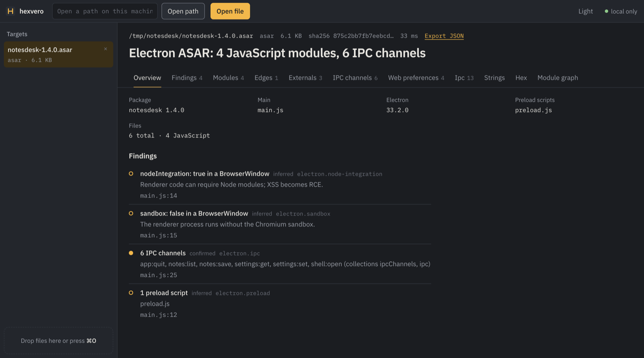This screenshot has width=644, height=358.
Task: Click the preload script finding status circle
Action: click(x=131, y=293)
